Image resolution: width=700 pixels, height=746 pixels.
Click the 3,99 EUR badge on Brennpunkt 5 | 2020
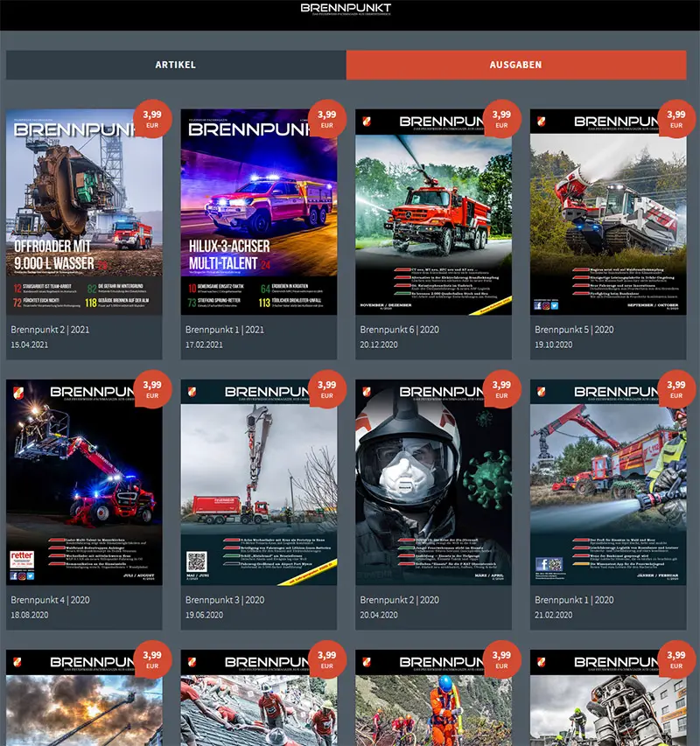[676, 120]
